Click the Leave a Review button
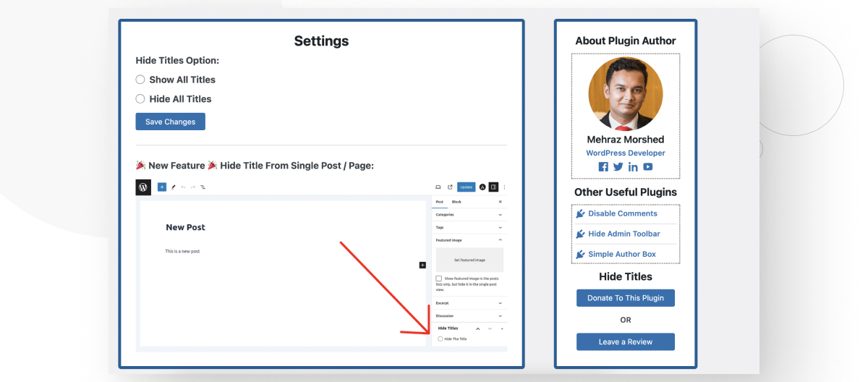 click(626, 341)
